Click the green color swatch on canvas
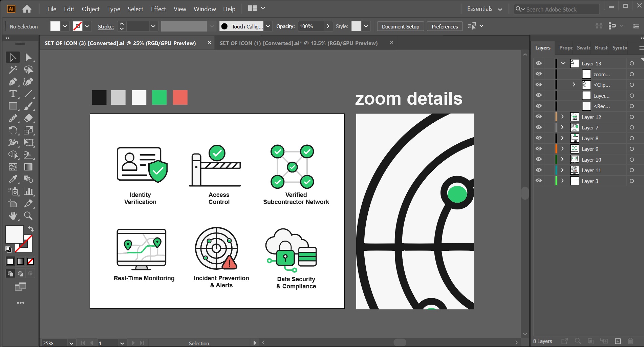644x347 pixels. coord(159,98)
